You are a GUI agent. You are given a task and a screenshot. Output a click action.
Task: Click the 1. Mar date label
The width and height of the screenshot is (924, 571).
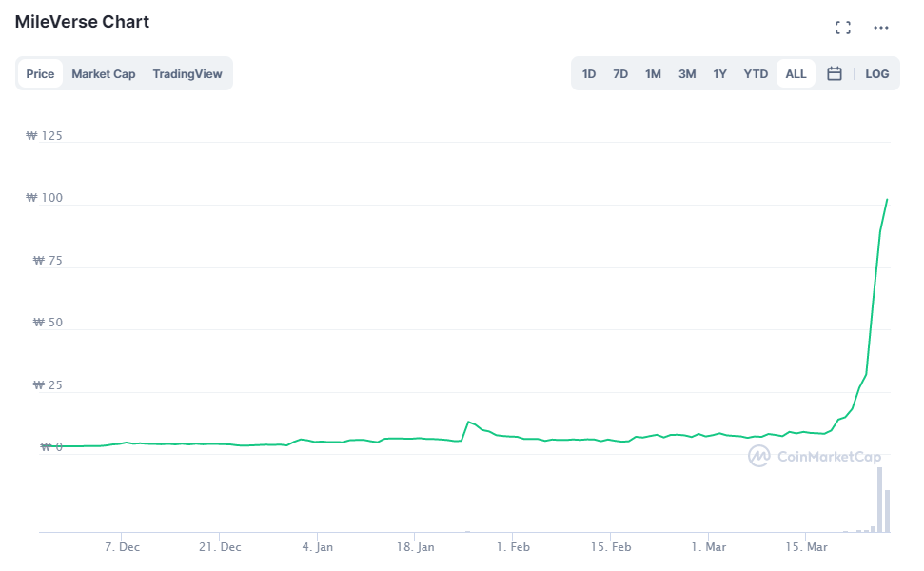709,547
